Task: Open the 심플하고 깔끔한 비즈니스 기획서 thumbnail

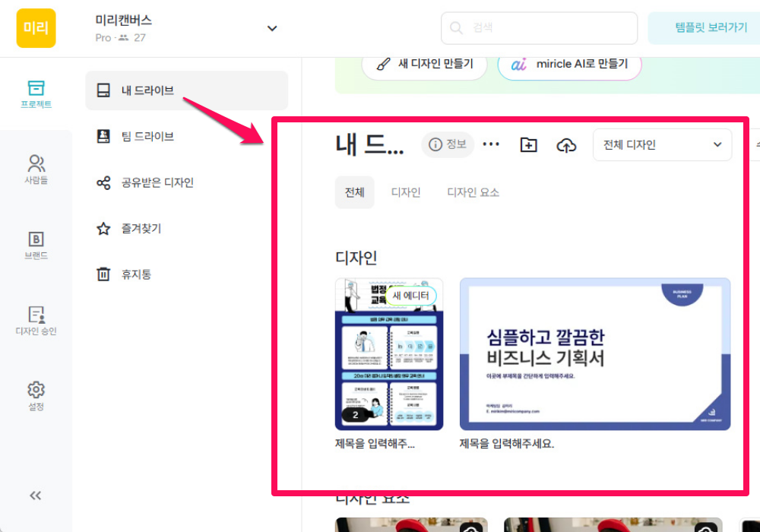Action: point(594,354)
